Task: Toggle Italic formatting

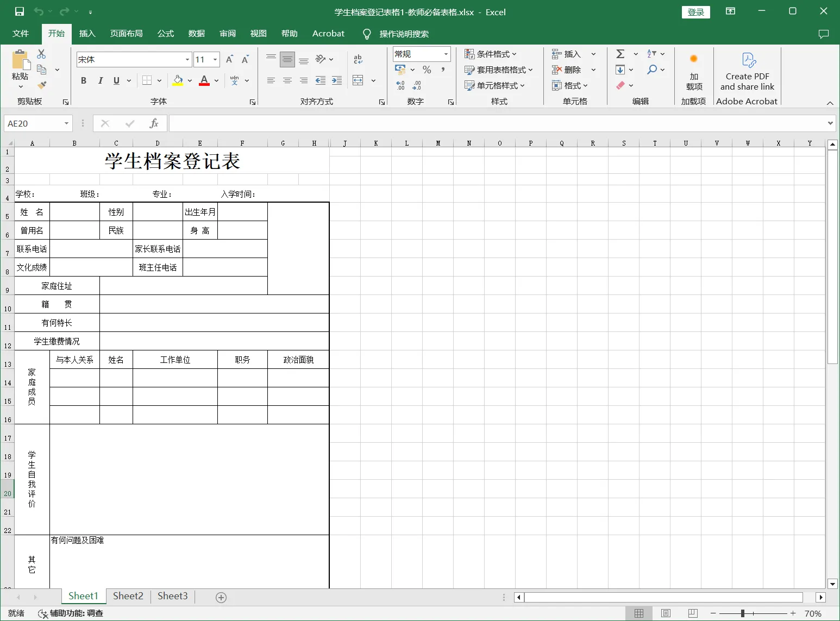Action: point(100,80)
